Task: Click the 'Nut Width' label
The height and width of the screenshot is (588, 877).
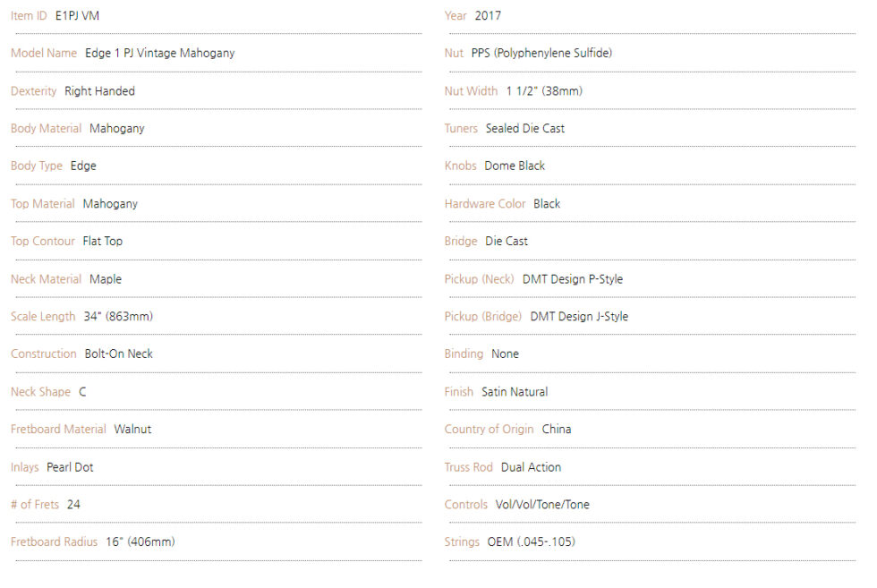Action: pos(471,91)
